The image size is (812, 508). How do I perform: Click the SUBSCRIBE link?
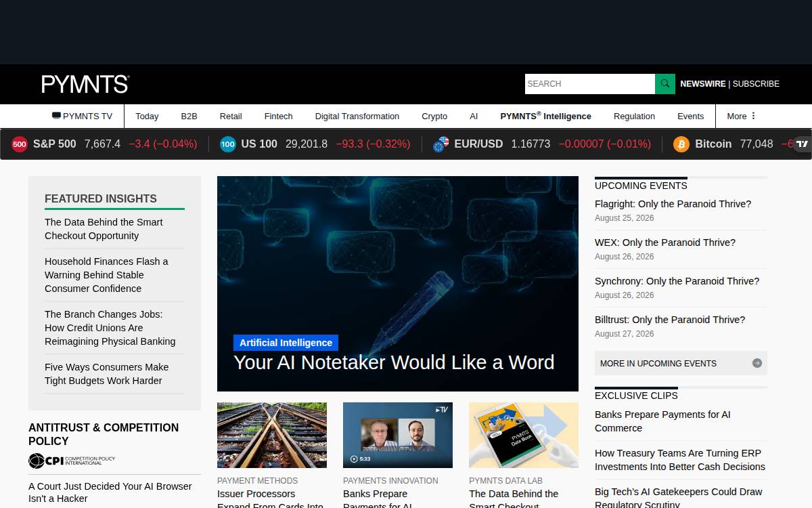tap(756, 84)
